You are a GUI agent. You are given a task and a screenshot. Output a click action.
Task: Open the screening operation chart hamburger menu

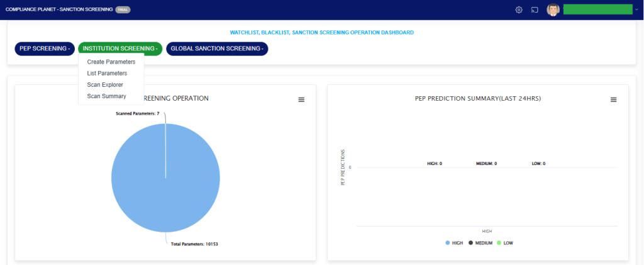point(301,99)
